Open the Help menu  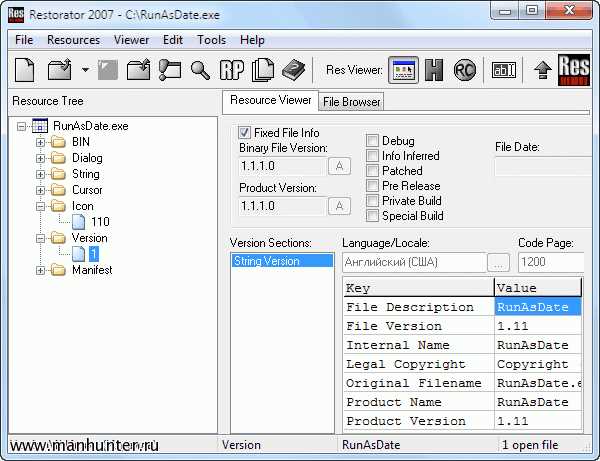coord(252,40)
